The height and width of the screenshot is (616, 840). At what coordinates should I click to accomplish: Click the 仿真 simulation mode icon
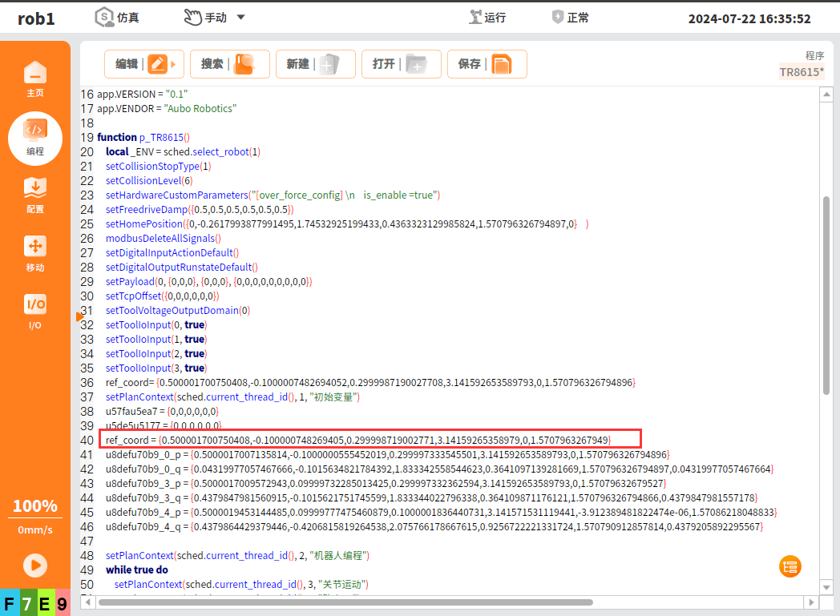[106, 18]
